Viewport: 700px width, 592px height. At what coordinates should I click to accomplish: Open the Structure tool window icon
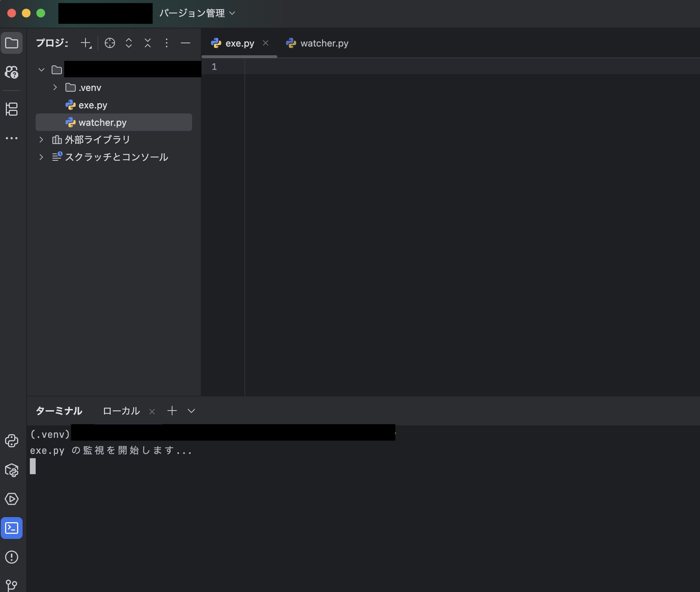tap(12, 109)
